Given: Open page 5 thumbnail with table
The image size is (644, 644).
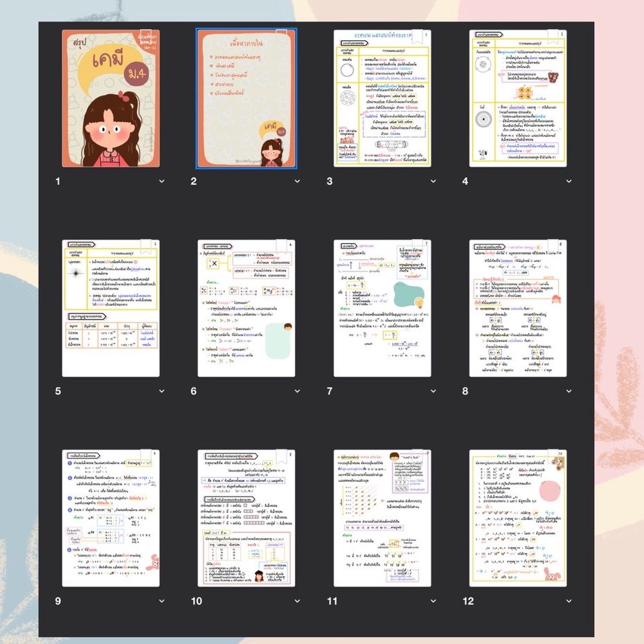Looking at the screenshot, I should coord(111,308).
